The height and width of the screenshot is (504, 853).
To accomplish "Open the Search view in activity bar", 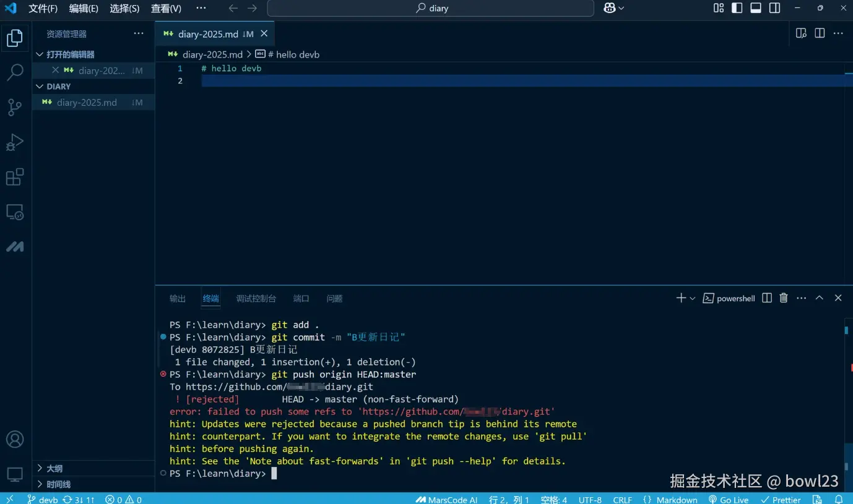I will click(x=15, y=72).
